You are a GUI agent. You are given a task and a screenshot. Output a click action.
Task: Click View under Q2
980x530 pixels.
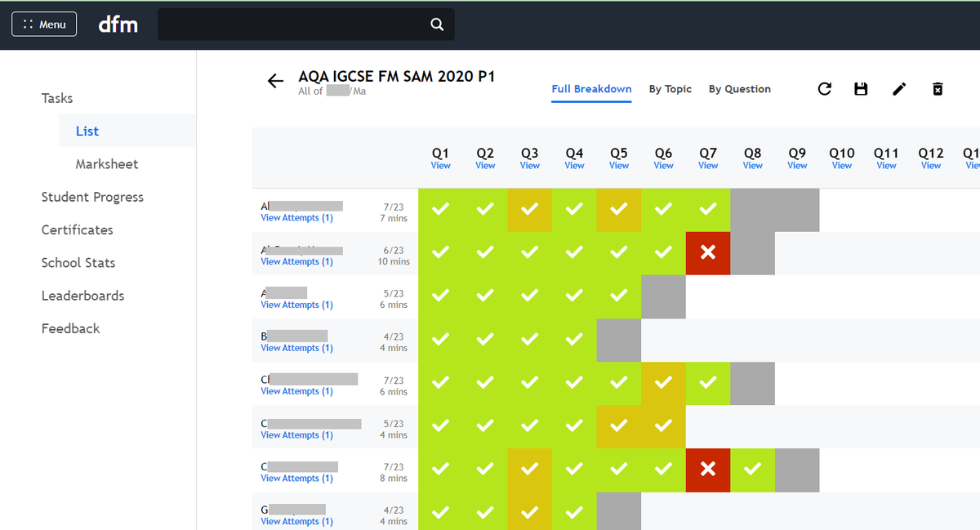point(485,166)
